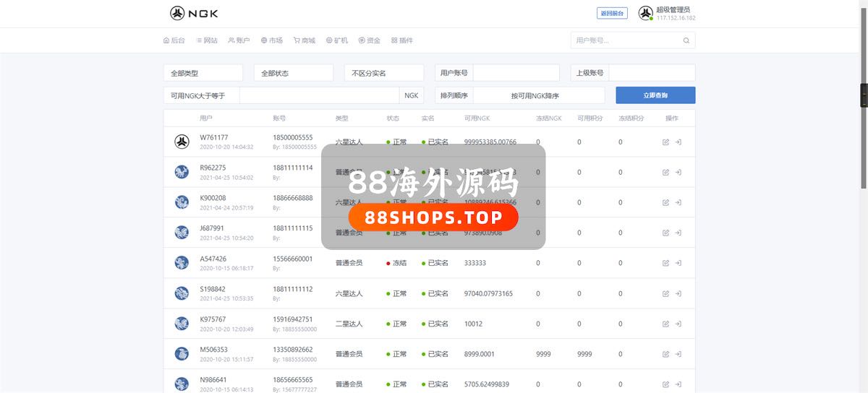Viewport: 868px width, 393px height.
Task: Open the edit icon for user A547426
Action: pos(665,264)
